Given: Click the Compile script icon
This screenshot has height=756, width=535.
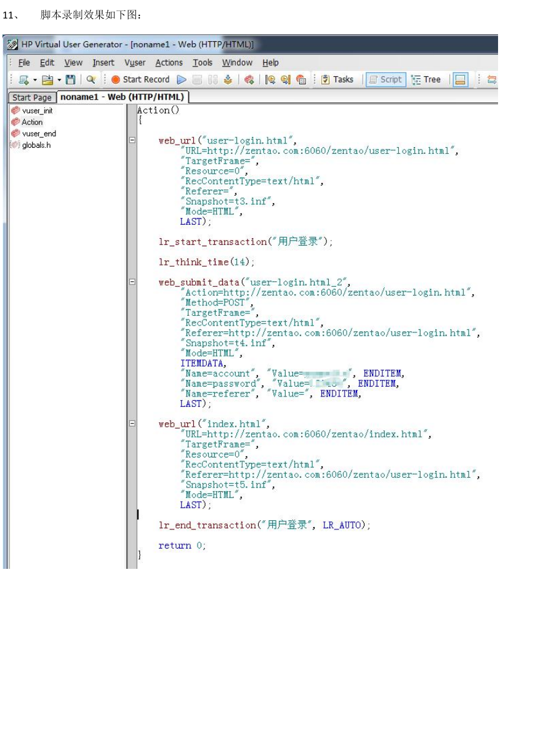Looking at the screenshot, I should (228, 79).
